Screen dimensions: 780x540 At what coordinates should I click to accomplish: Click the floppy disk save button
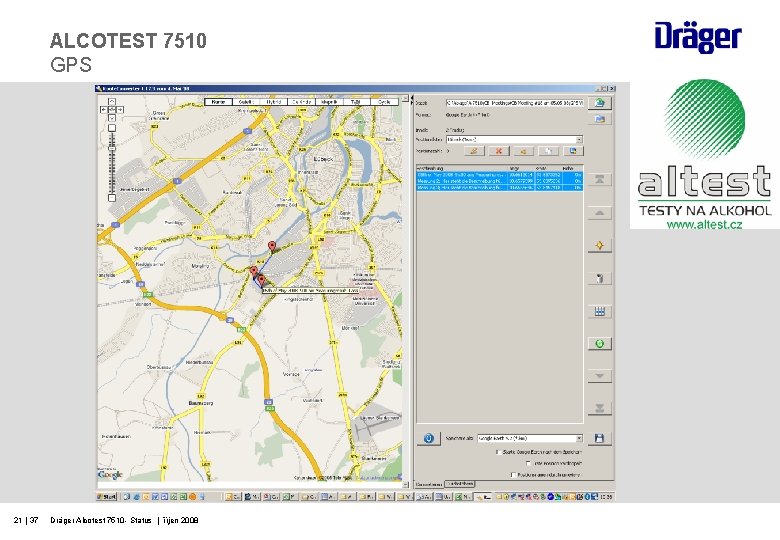[x=599, y=438]
